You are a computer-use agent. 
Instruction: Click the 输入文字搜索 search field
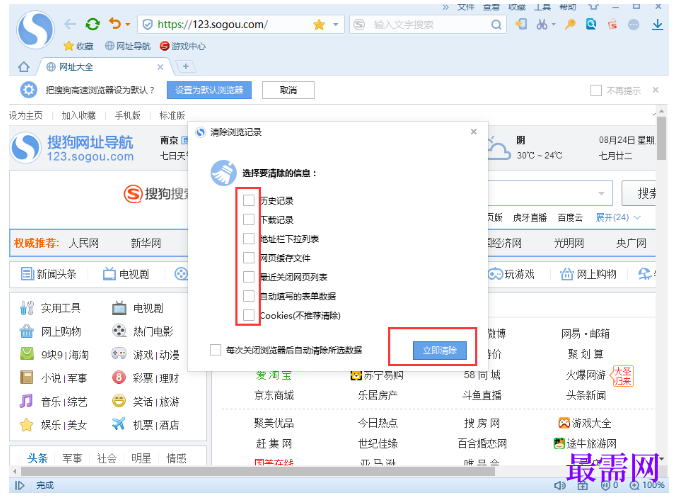pyautogui.click(x=426, y=25)
